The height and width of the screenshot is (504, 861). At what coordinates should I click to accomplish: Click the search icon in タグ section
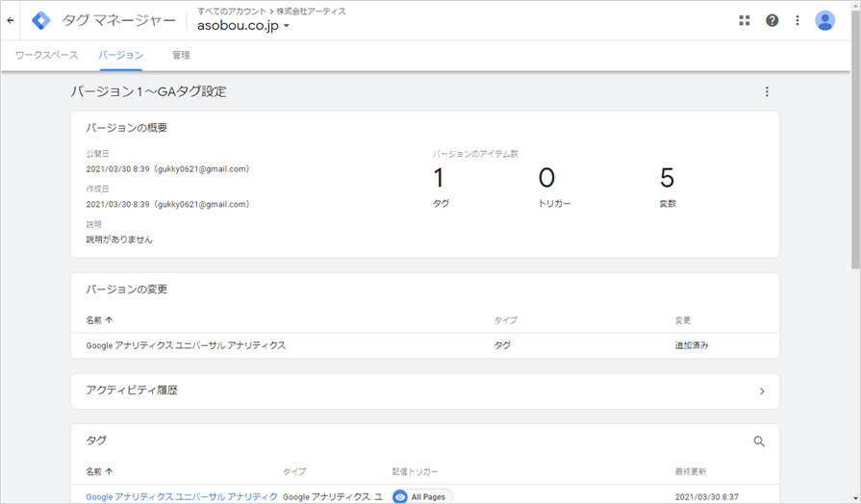759,441
